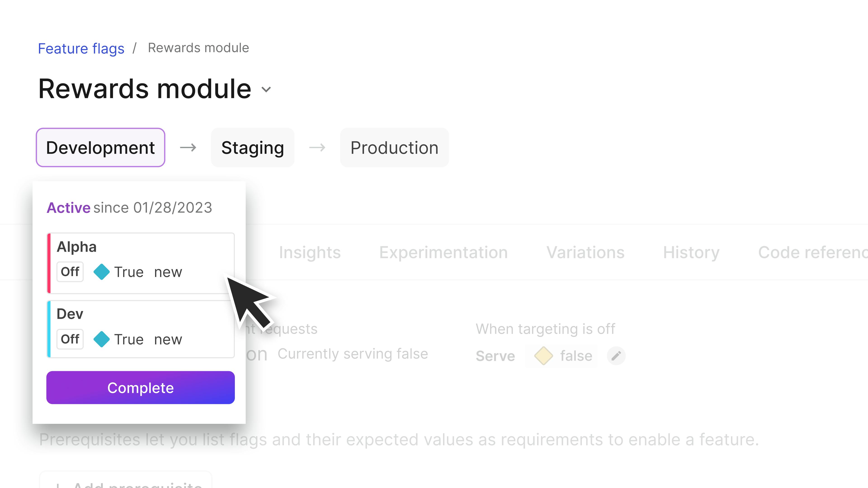
Task: Select the Production environment stage
Action: (394, 148)
